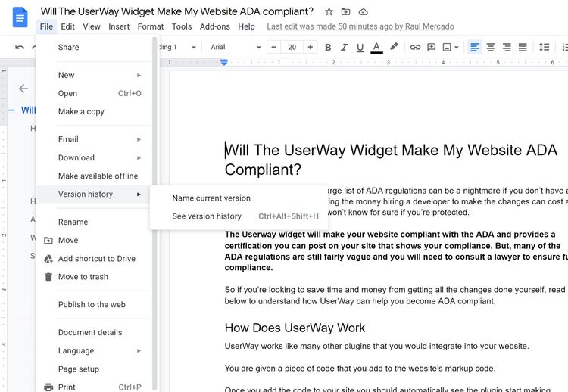
Task: Click the insert link icon
Action: tap(415, 47)
